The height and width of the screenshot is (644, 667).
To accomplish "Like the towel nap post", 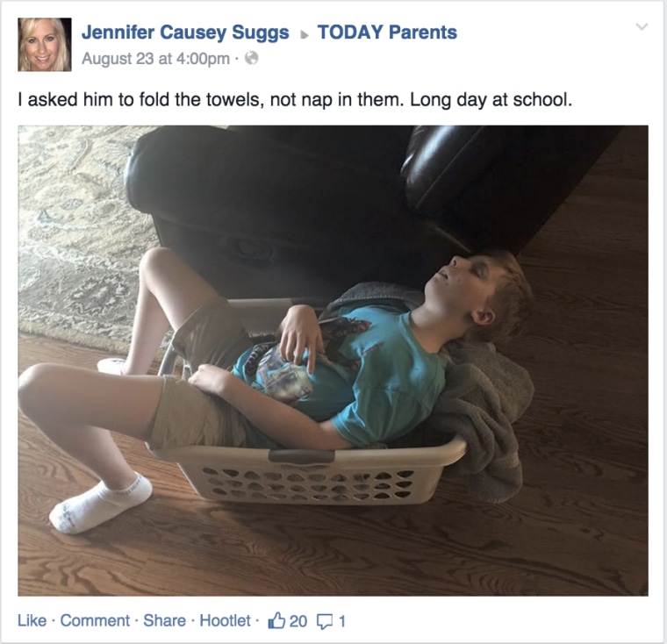I will coord(32,620).
